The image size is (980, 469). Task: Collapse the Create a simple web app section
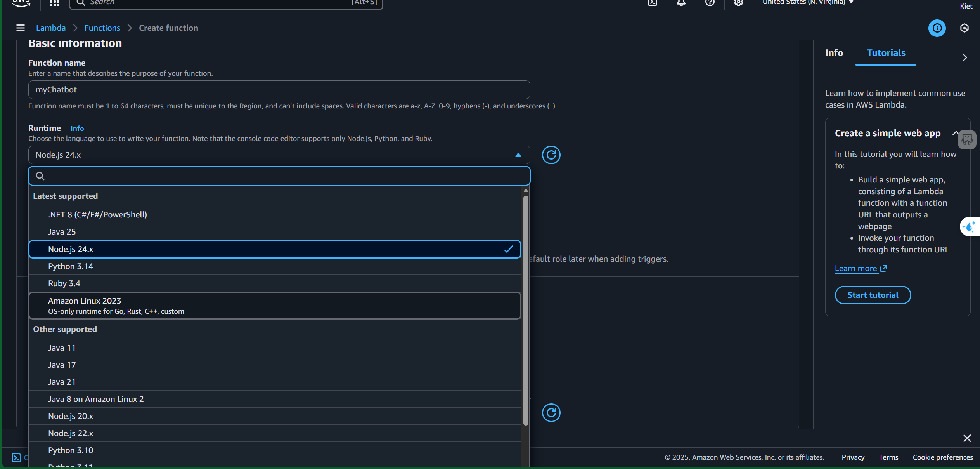[x=955, y=133]
